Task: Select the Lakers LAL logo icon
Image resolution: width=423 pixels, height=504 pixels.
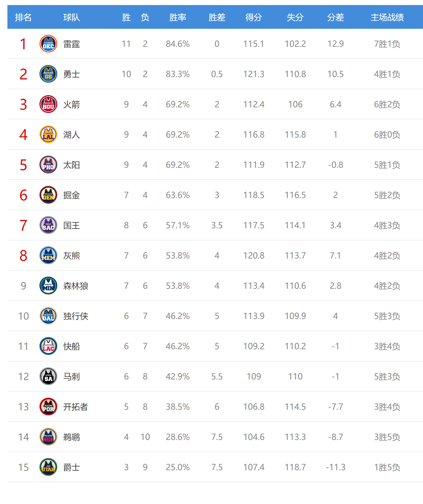Action: coord(48,135)
